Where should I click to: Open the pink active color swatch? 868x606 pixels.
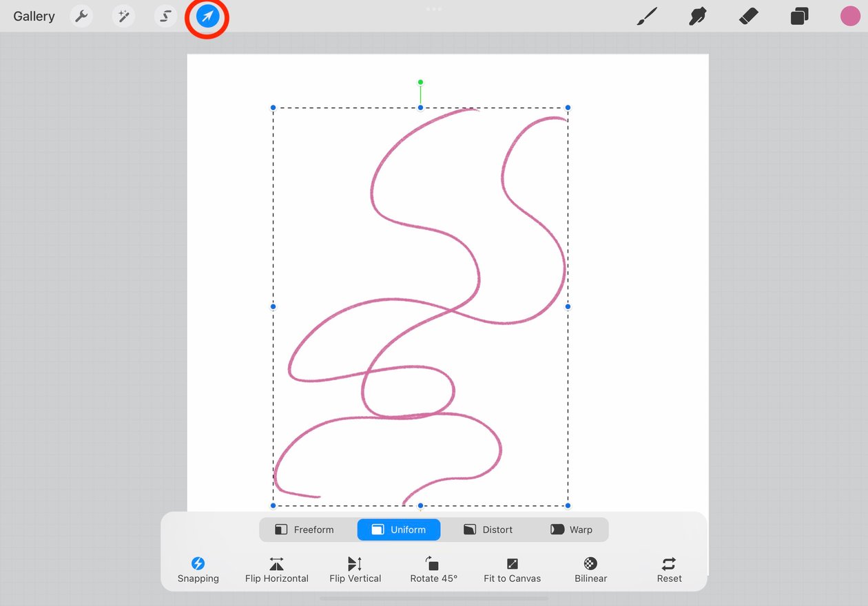[x=850, y=17]
